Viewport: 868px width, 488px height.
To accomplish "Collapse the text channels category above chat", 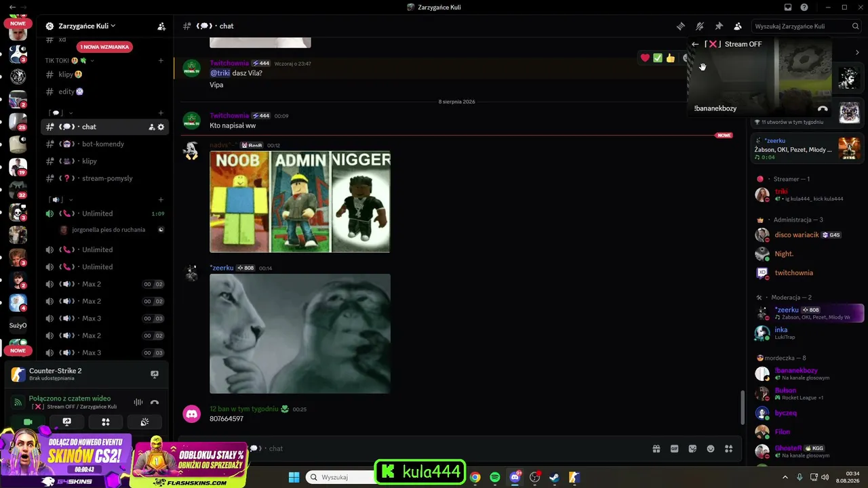I will point(60,113).
